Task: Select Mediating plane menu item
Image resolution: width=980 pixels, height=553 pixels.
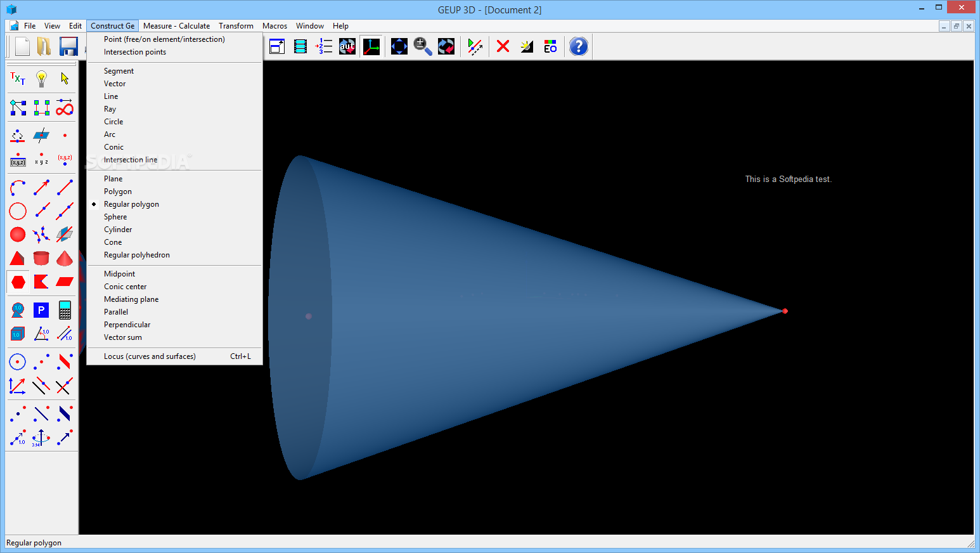Action: [x=174, y=299]
